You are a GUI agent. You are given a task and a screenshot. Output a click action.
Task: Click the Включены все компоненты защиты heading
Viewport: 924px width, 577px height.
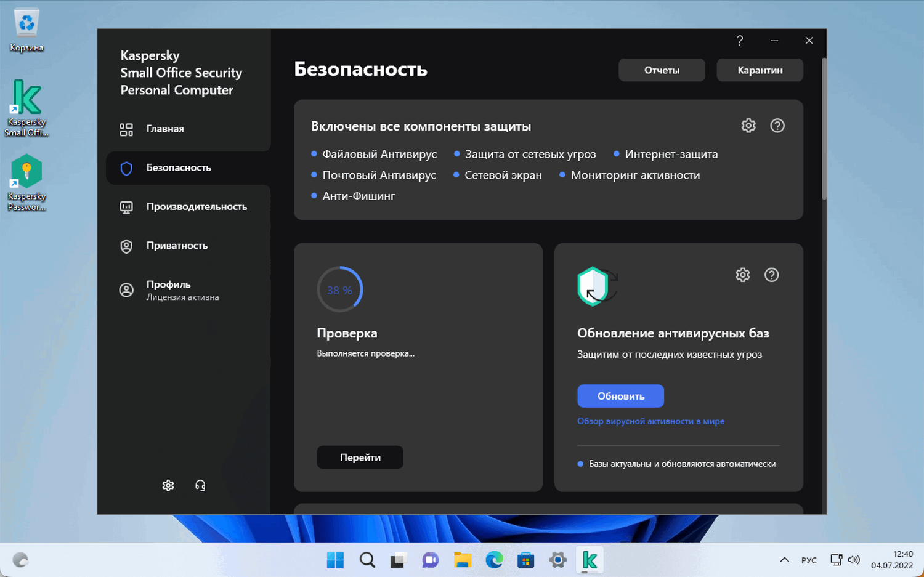click(x=421, y=126)
